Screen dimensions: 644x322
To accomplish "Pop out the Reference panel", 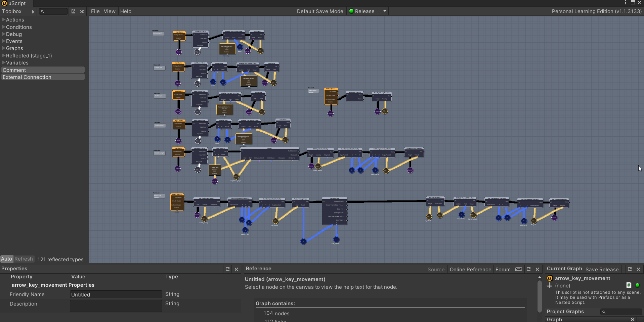I will coord(529,269).
